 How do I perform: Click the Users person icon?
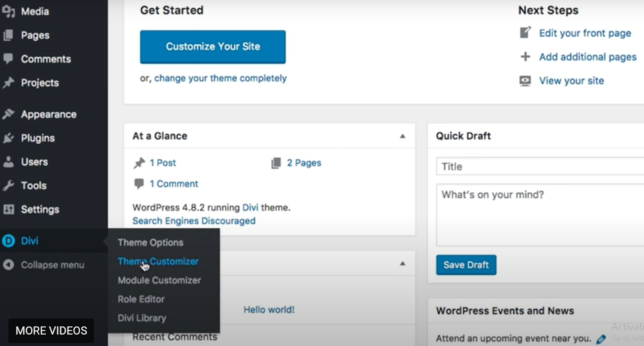click(x=8, y=162)
